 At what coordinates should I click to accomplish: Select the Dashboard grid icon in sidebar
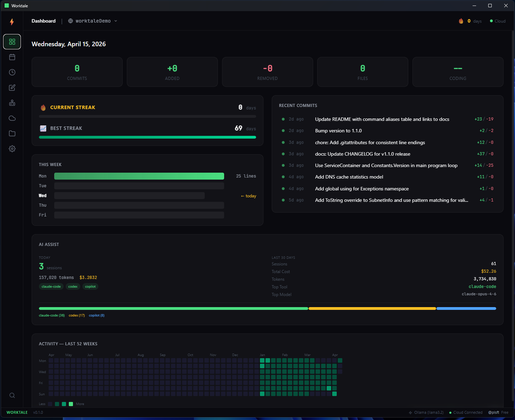12,42
